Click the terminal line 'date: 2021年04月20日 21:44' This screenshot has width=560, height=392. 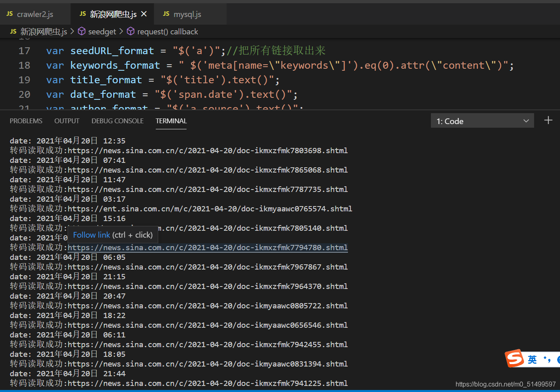68,373
